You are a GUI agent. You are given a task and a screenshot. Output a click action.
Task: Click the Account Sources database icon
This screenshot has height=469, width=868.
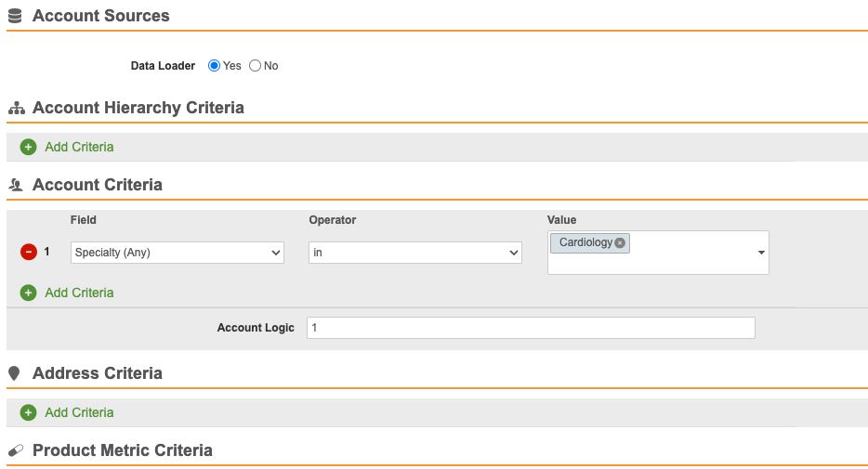pos(15,16)
